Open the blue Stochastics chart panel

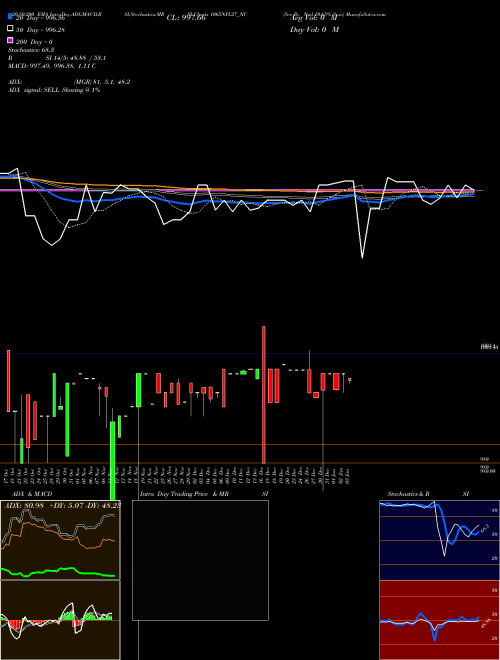439,540
